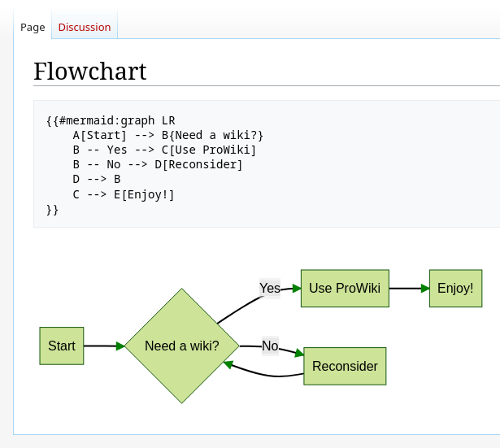Image resolution: width=500 pixels, height=448 pixels.
Task: Click the closing '}}' code line
Action: coord(52,210)
